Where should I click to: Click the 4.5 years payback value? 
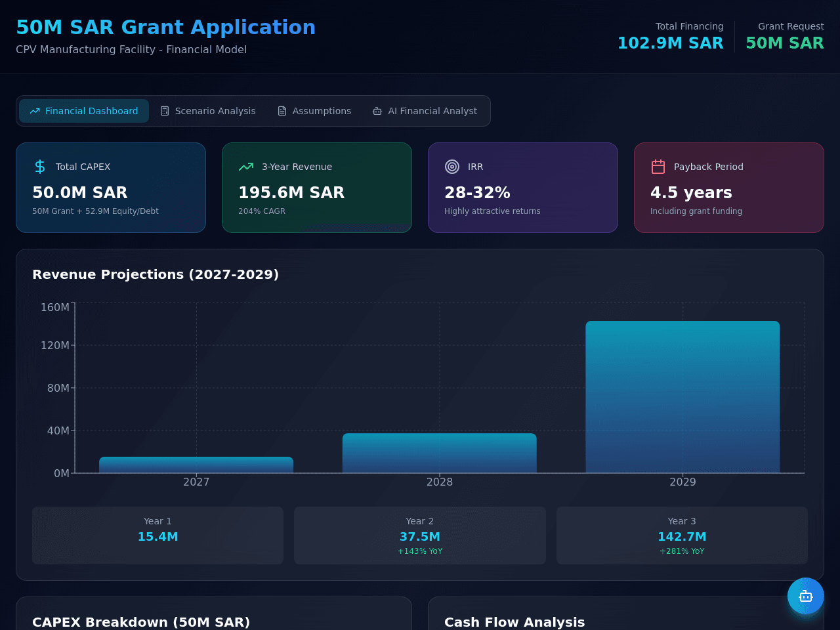click(x=691, y=193)
